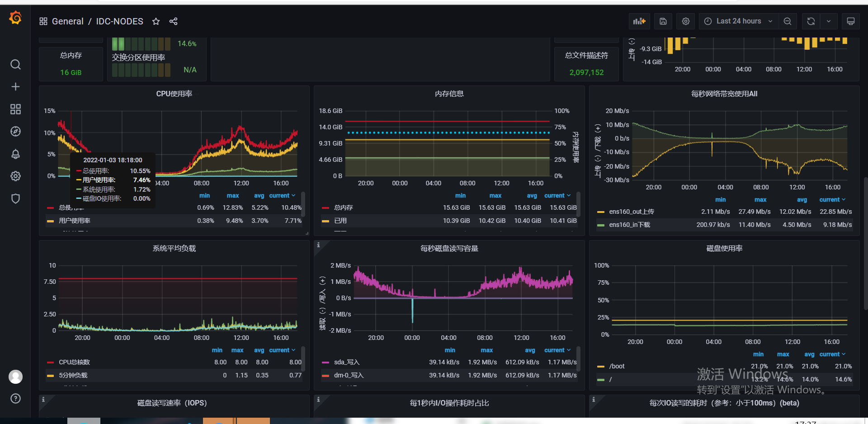Open the Dashboards grid icon in sidebar
The image size is (868, 424).
[15, 109]
